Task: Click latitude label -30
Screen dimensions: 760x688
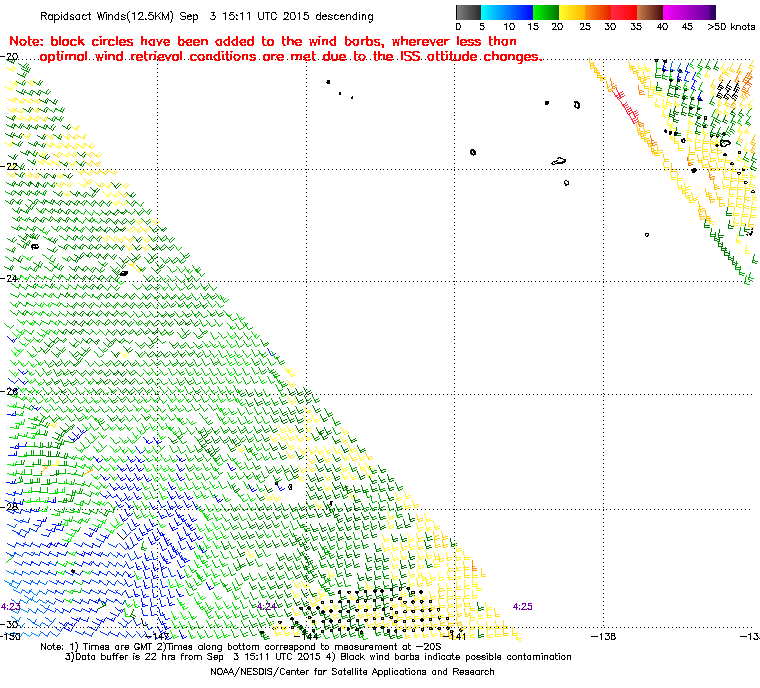Action: (9, 624)
